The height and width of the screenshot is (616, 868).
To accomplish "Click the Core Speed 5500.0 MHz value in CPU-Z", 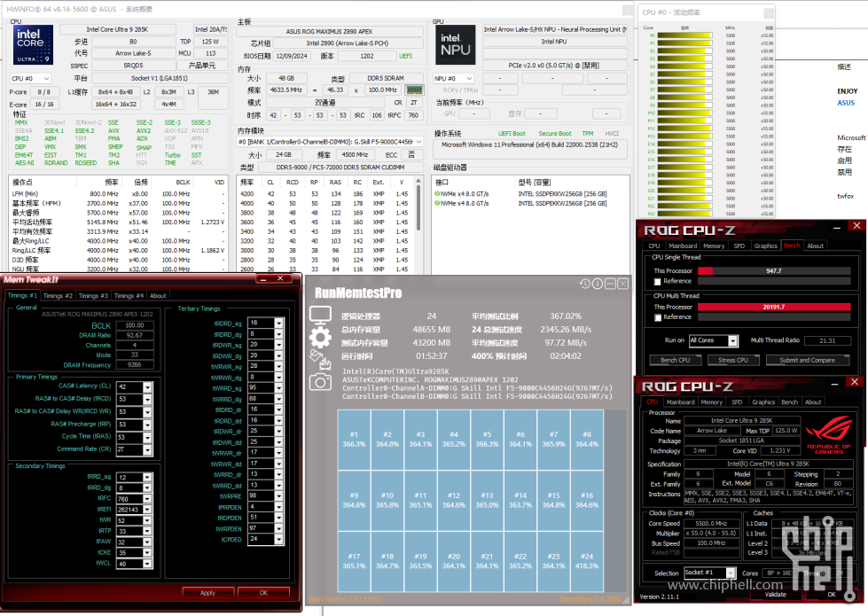I will click(x=711, y=524).
